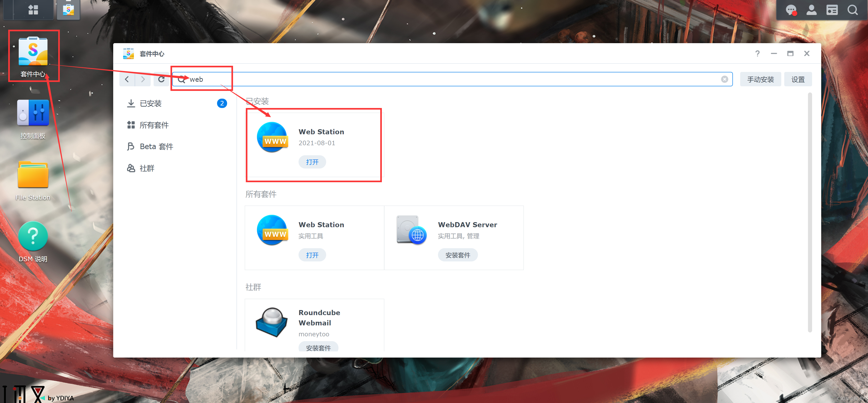Close the Package Center window
This screenshot has width=868, height=403.
click(807, 54)
